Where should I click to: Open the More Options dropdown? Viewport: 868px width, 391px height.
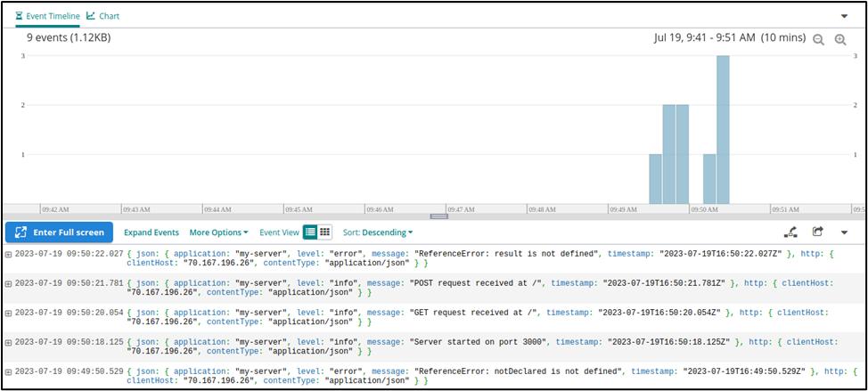pos(218,232)
